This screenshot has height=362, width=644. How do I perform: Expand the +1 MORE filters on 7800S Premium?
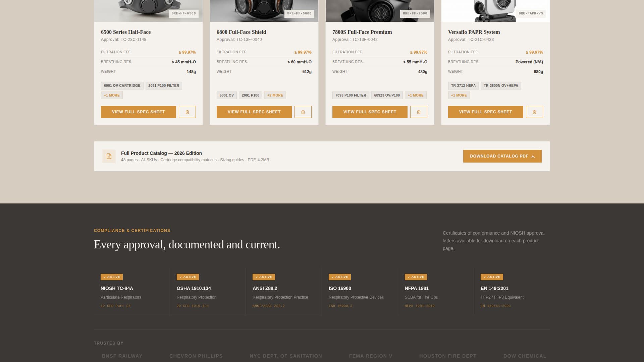[416, 95]
